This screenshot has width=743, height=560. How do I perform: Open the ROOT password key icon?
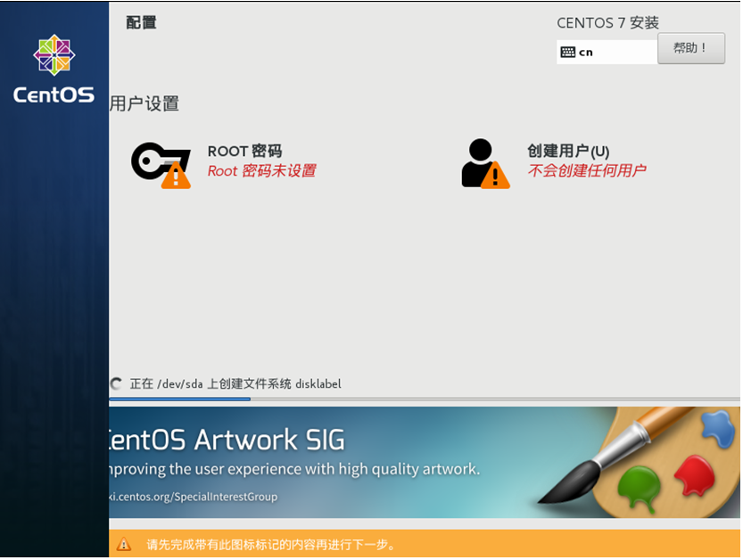pos(161,165)
